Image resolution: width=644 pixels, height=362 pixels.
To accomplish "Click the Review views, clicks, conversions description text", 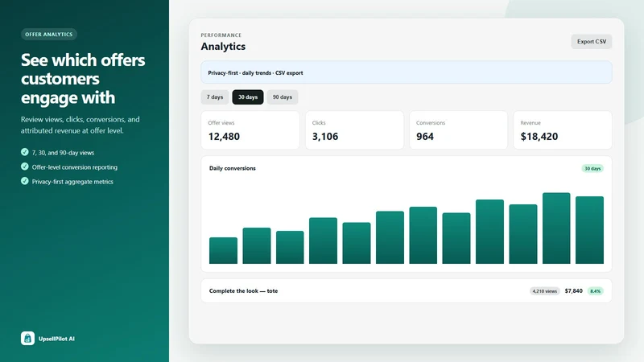I will pos(80,125).
